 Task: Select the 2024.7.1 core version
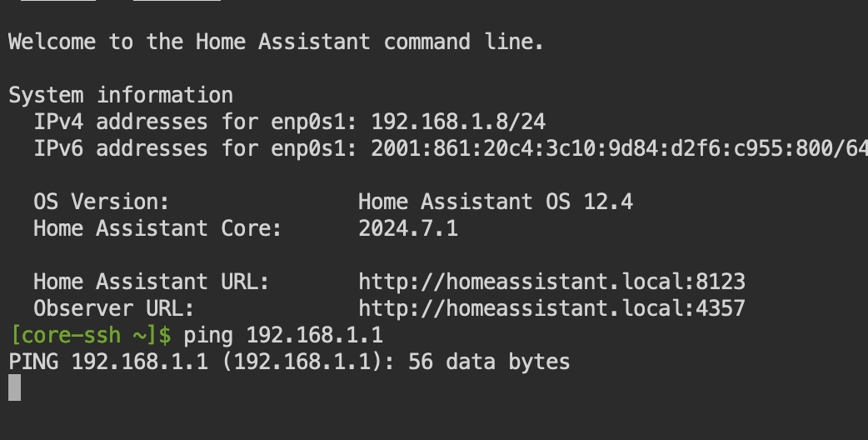(x=408, y=228)
